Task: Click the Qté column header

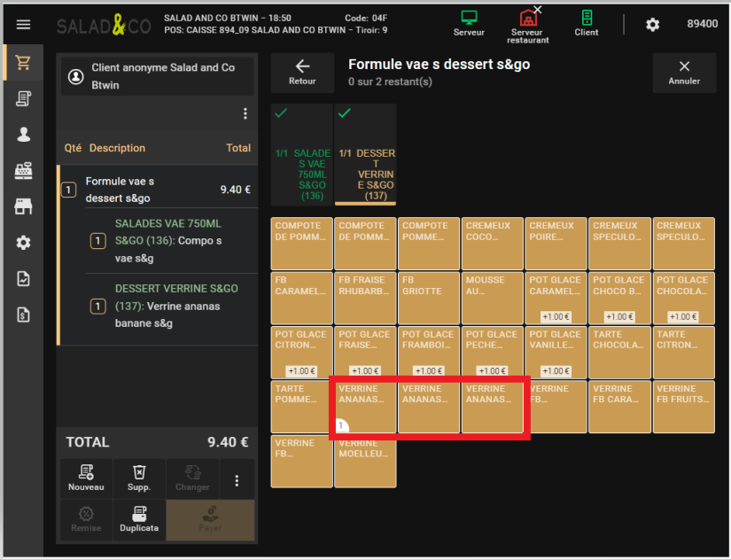Action: [73, 148]
